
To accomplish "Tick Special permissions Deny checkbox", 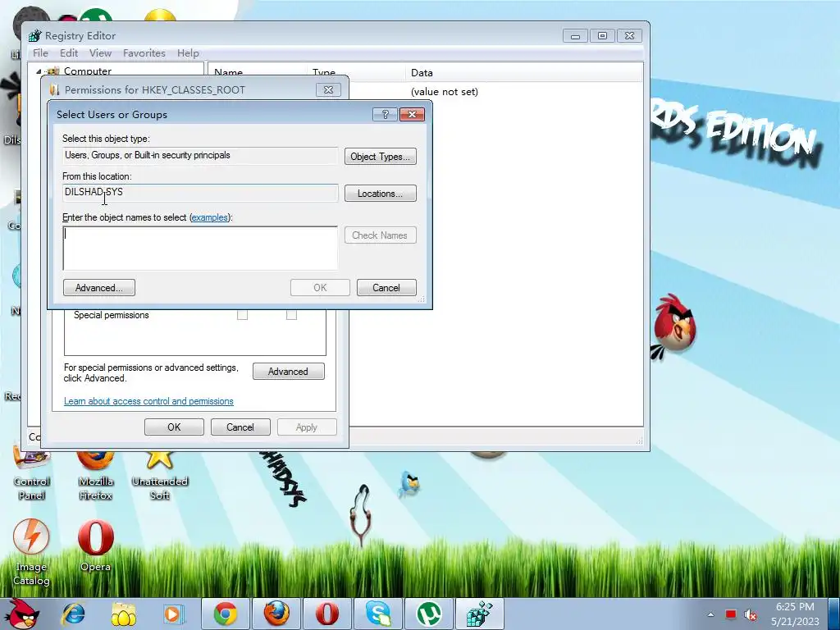I will (291, 315).
